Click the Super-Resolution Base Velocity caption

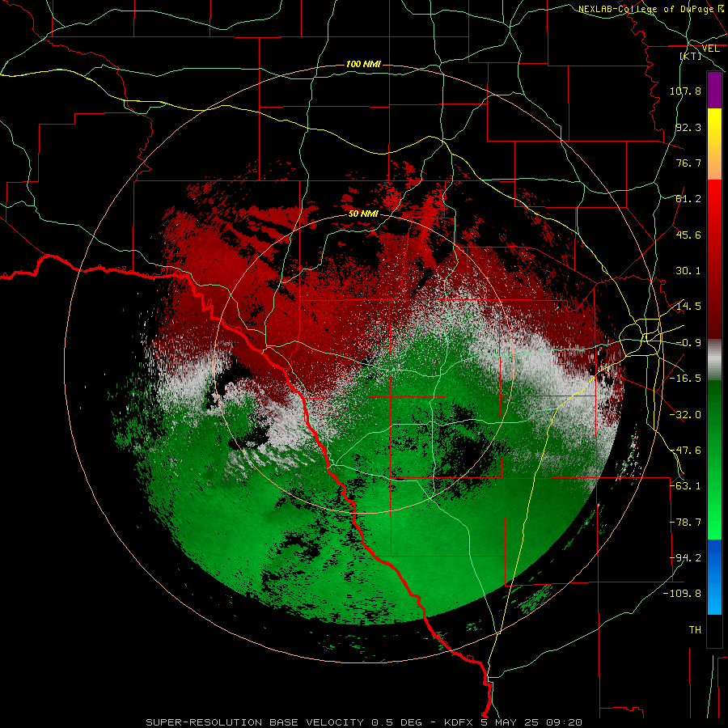coord(363,722)
